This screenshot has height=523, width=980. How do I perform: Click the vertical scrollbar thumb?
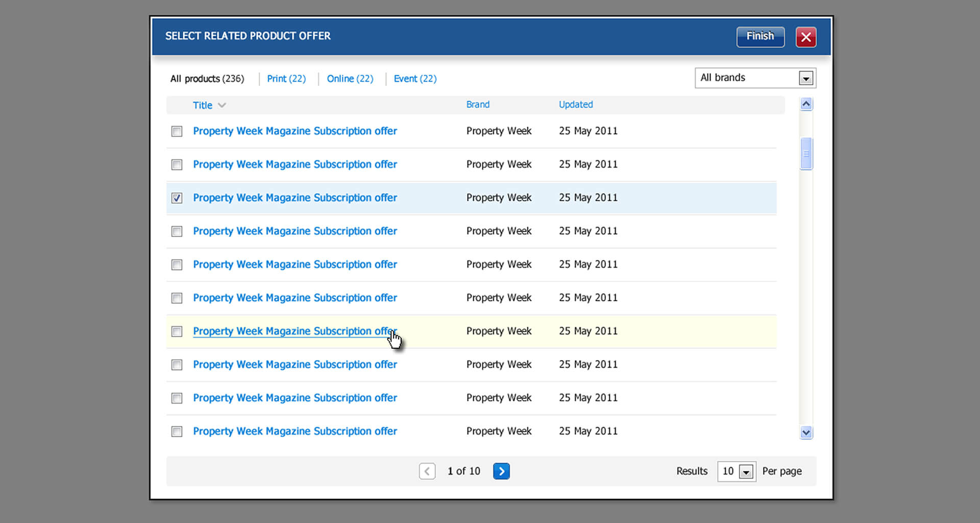click(806, 153)
